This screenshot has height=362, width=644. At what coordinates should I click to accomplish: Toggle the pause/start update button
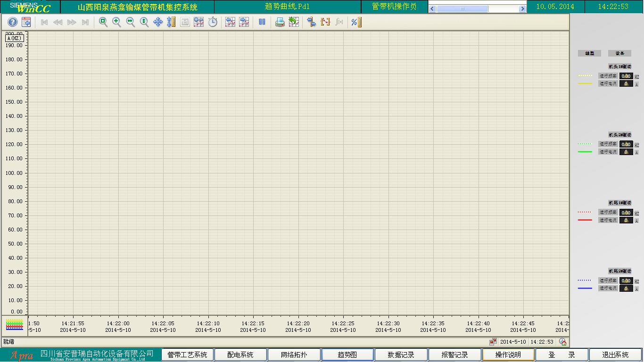click(262, 22)
